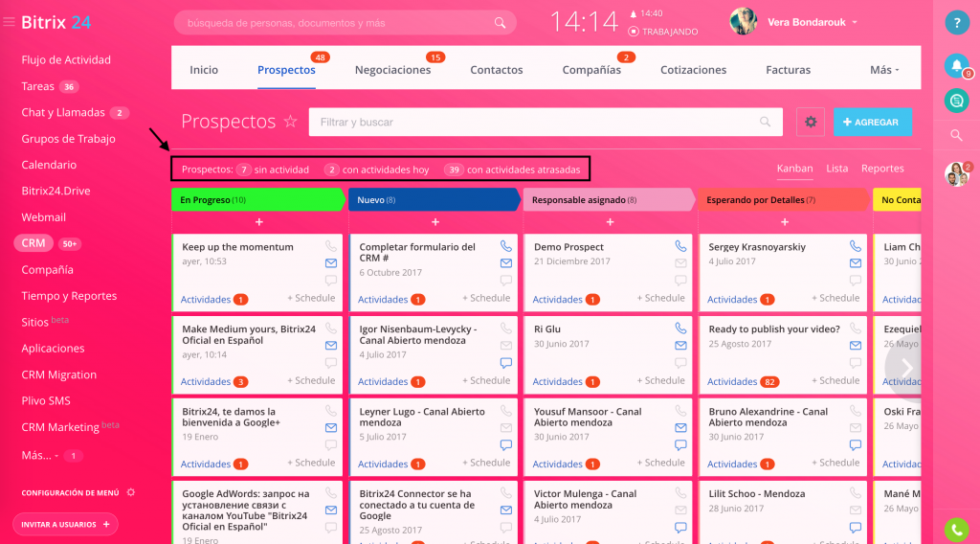This screenshot has width=980, height=544.
Task: Click the search magnifier in top search bar
Action: click(500, 23)
